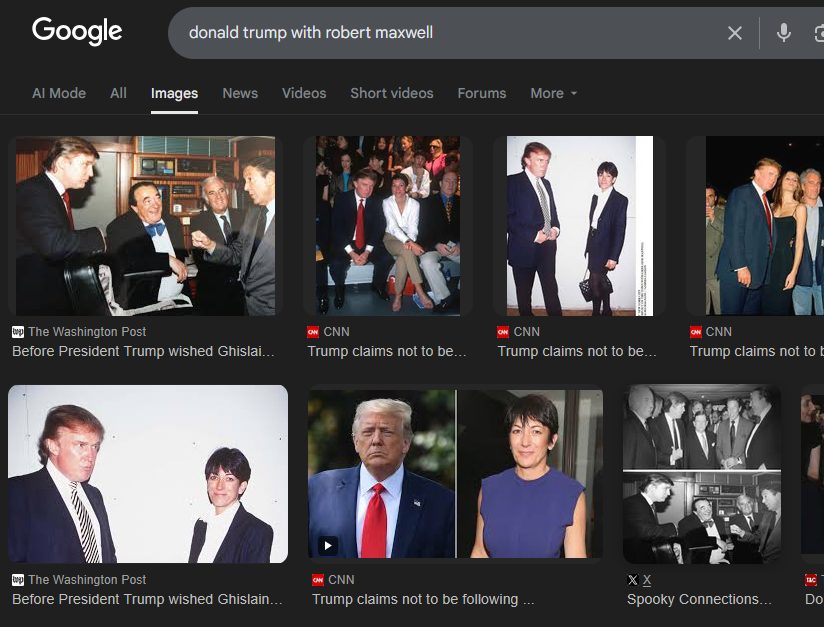Open 'Trump claims not to be following …' title
The height and width of the screenshot is (627, 824).
pyautogui.click(x=423, y=599)
